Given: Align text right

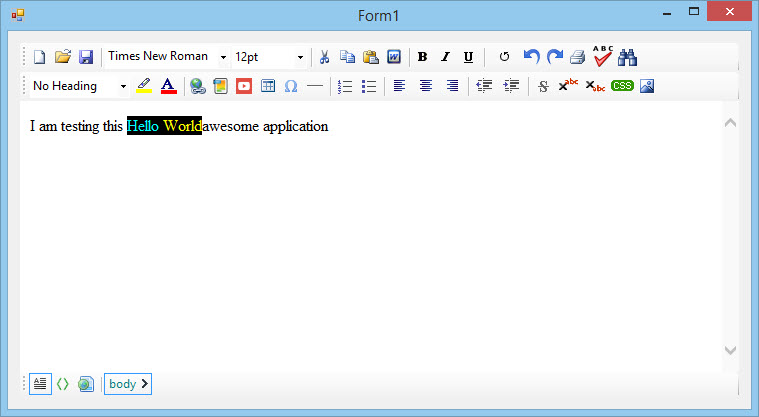Looking at the screenshot, I should tap(453, 86).
